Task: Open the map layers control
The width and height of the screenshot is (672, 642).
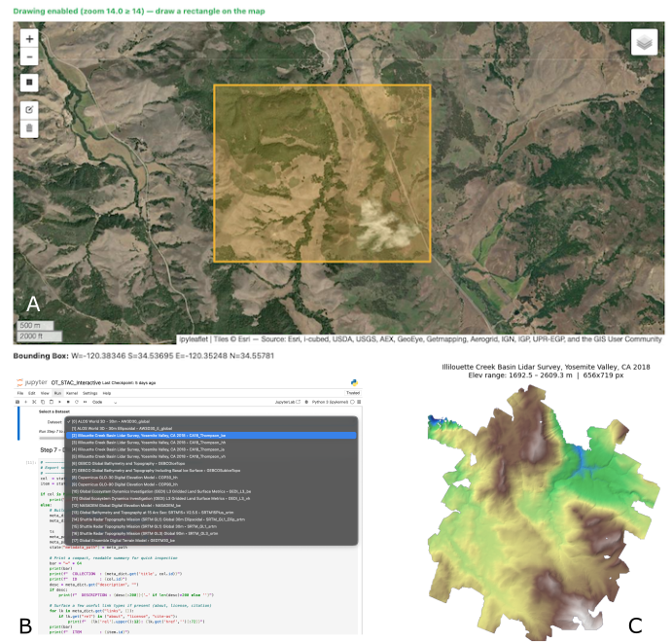Action: point(644,42)
